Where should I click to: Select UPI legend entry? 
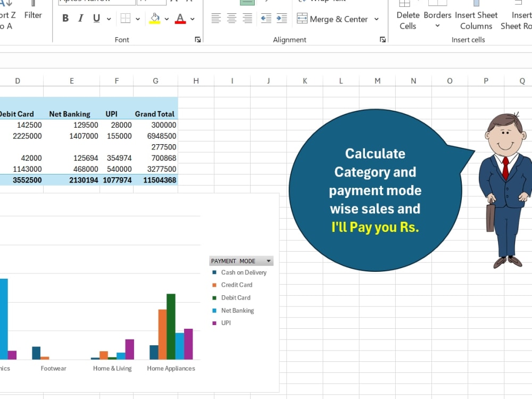coord(221,323)
